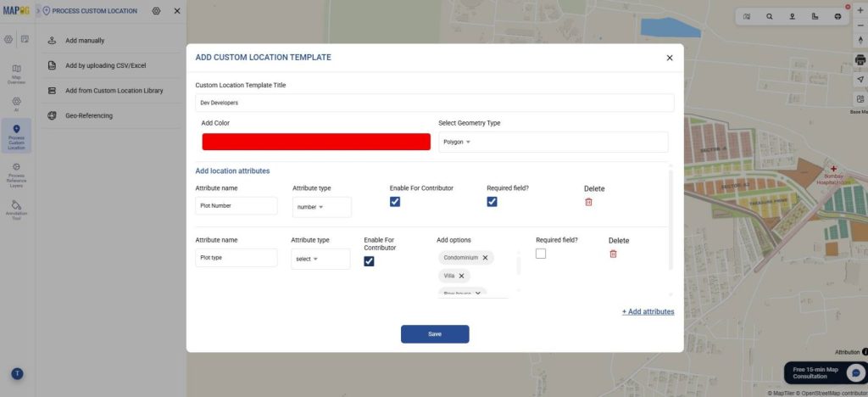Open the Map Overview sidebar item
Viewport: 868px width, 397px height.
click(x=17, y=74)
